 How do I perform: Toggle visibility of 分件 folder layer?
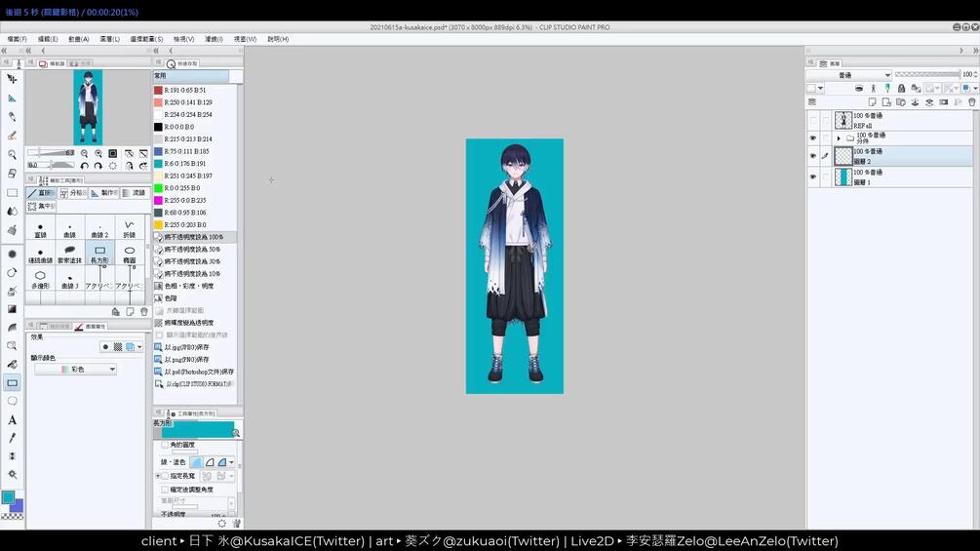812,138
